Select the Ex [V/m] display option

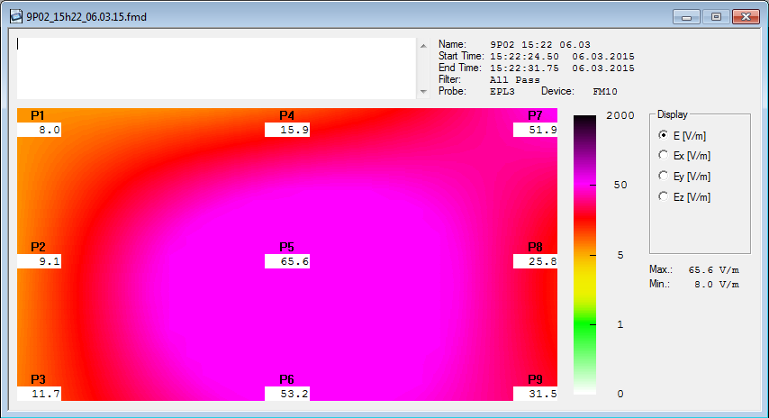pos(663,155)
